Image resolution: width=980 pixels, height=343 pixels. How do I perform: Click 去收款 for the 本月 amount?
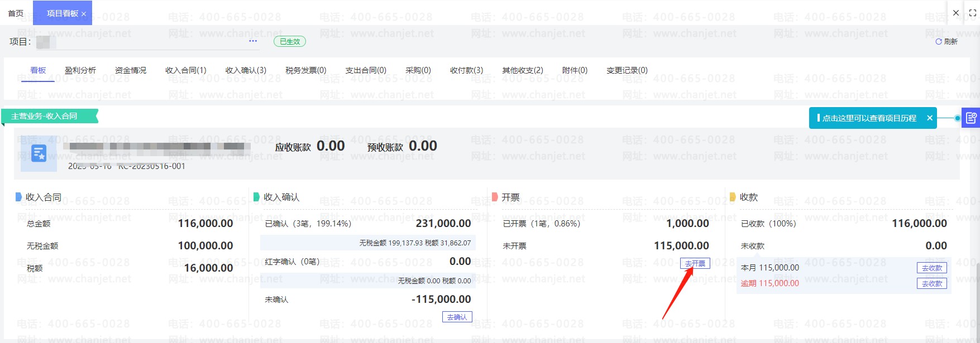point(932,268)
